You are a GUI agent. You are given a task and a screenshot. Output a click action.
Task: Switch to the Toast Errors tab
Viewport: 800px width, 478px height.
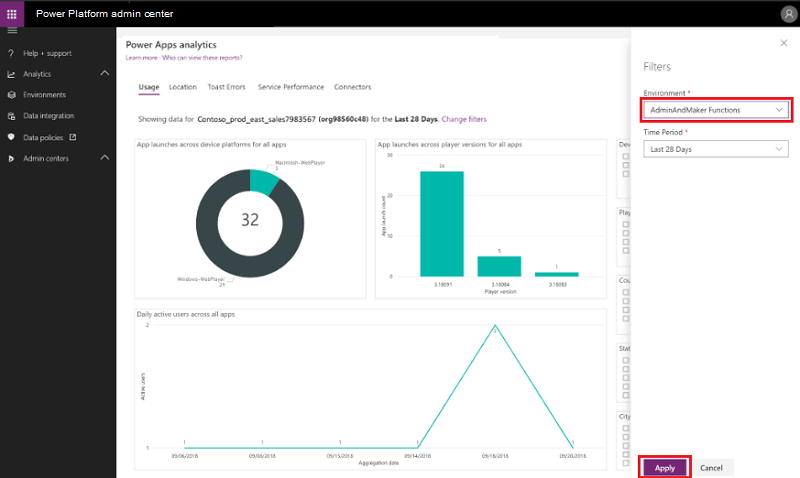(x=227, y=87)
